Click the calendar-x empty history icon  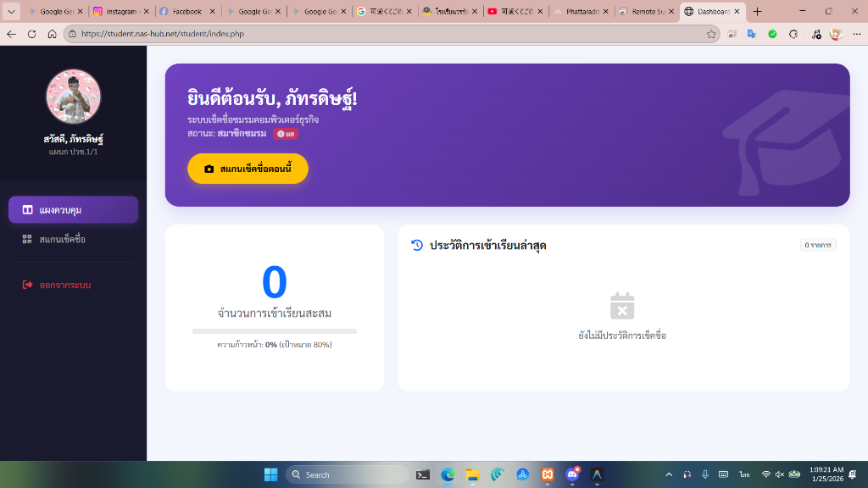point(622,306)
